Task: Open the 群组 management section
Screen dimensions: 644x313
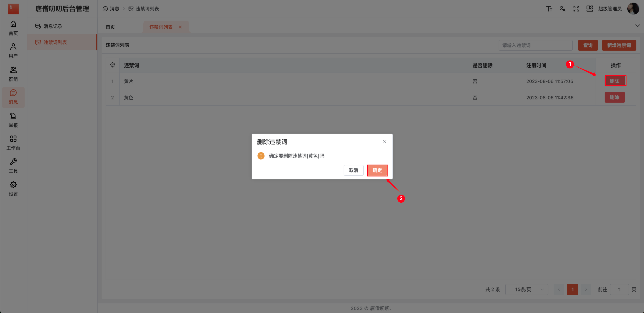Action: 13,74
